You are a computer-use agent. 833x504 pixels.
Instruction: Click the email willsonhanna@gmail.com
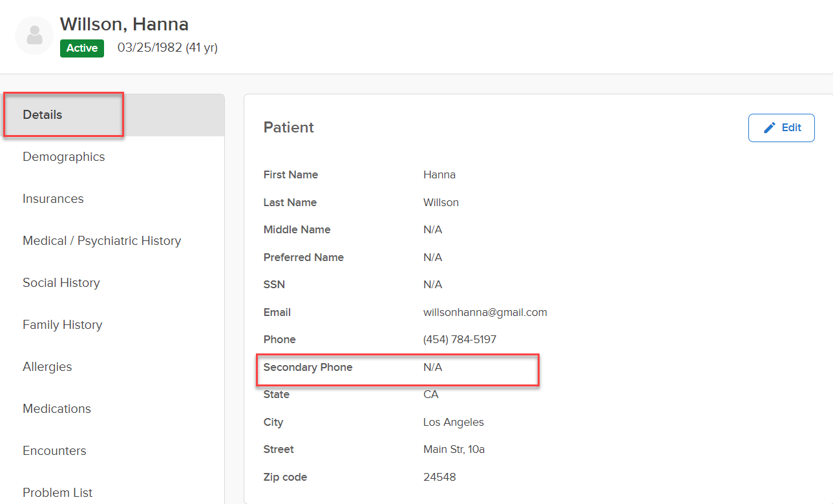[485, 313]
